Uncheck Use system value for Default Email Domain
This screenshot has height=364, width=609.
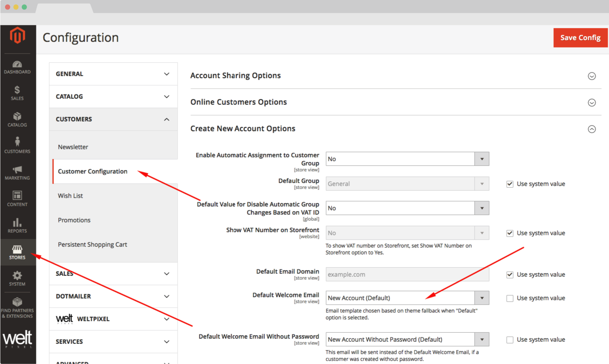[510, 275]
